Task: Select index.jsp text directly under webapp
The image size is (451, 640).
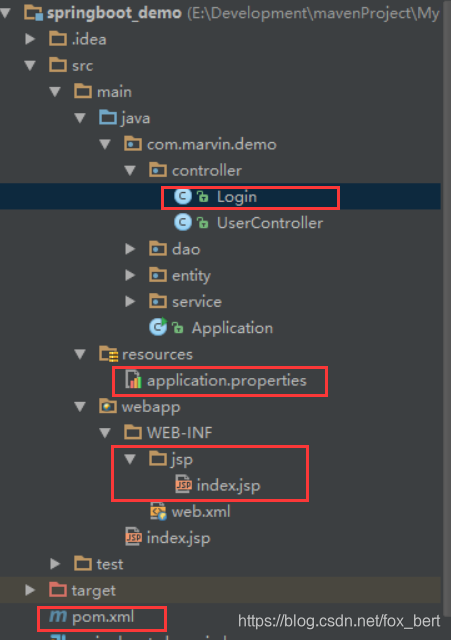Action: coord(178,538)
